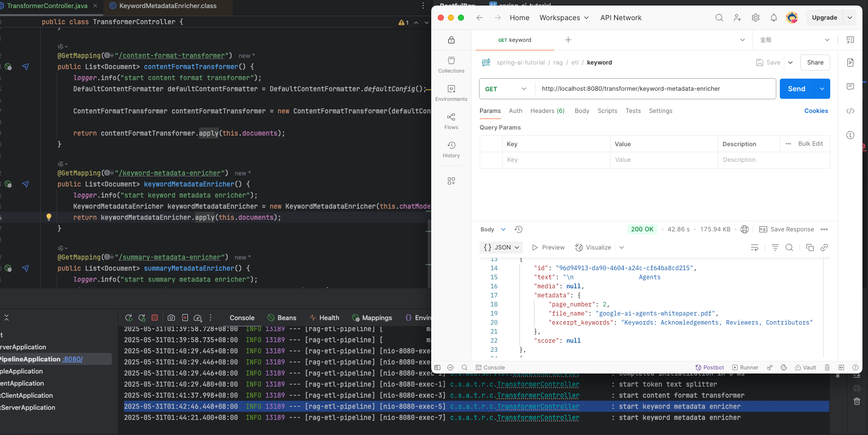The image size is (868, 435).
Task: Open Collections in the Postman sidebar
Action: click(x=451, y=65)
